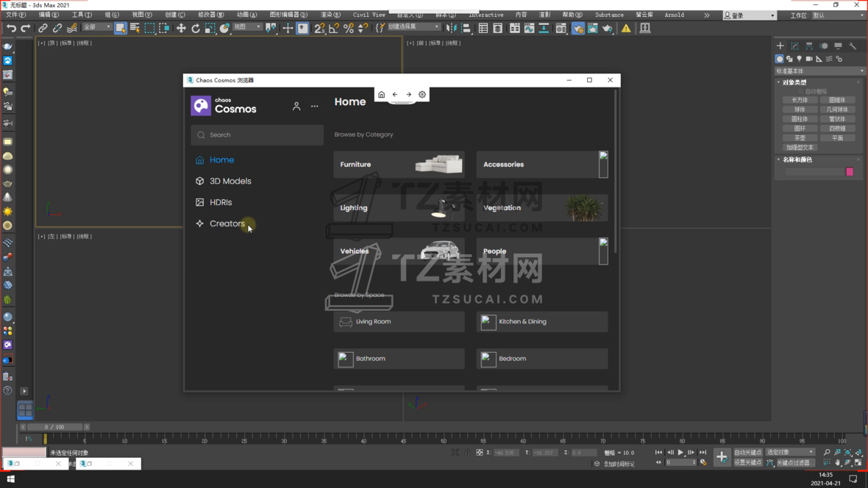
Task: Click the Undo arrow in main toolbar
Action: pos(11,29)
